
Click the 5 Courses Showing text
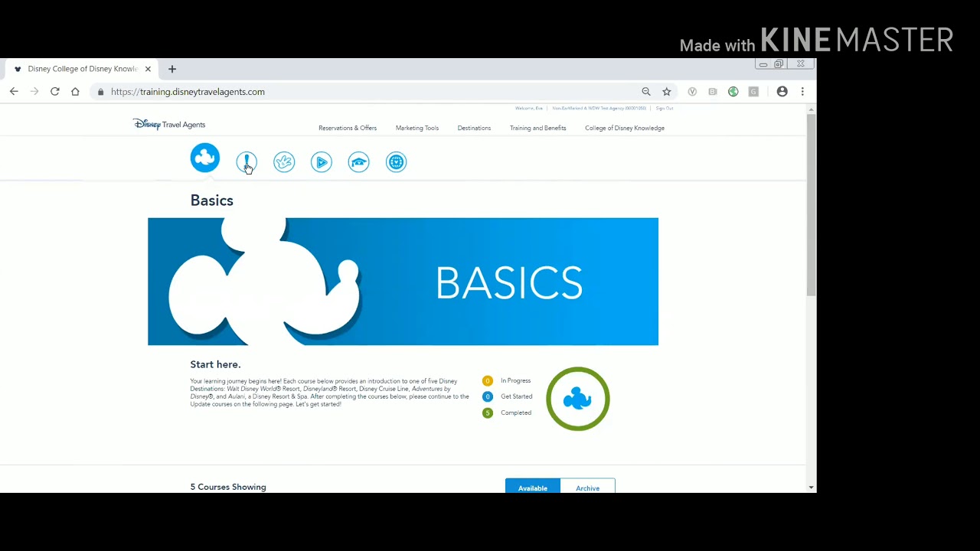coord(228,487)
